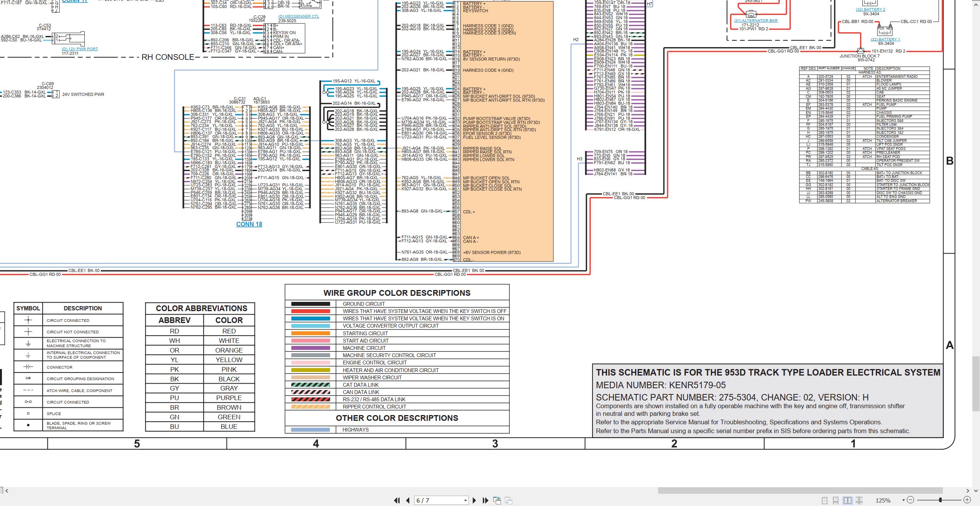Click +8V SENSOR POWER (973D) pin label
The image size is (980, 506).
click(492, 252)
